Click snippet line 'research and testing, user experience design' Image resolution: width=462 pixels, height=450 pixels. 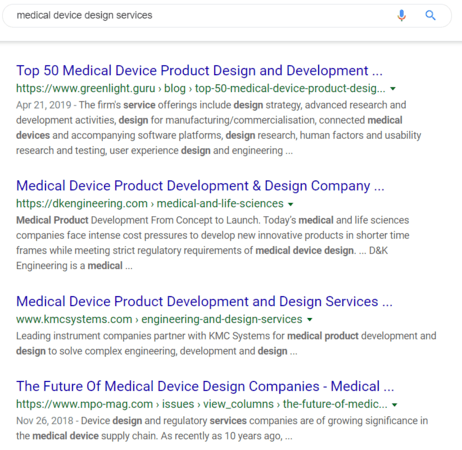(x=113, y=151)
